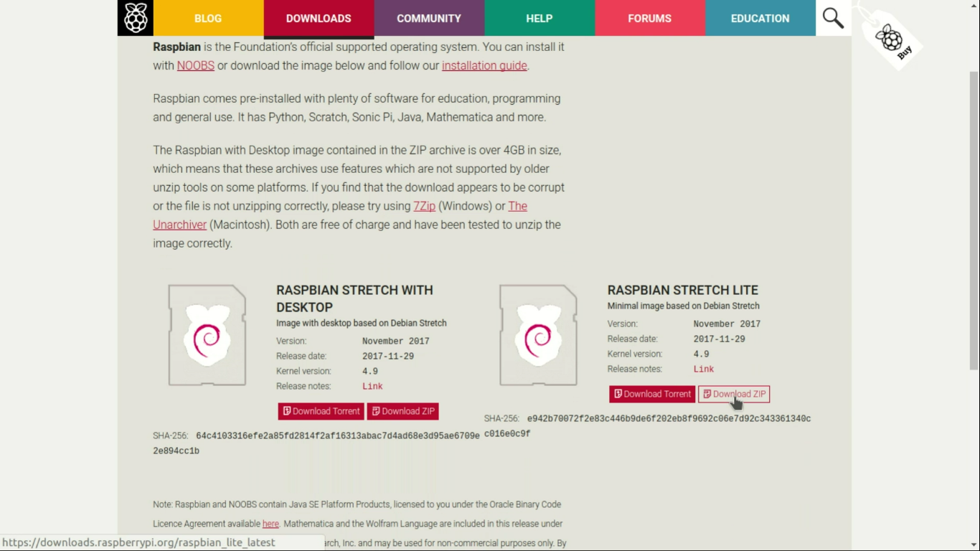Viewport: 980px width, 551px height.
Task: Click the Raspberry Pi logo home icon
Action: (x=136, y=18)
